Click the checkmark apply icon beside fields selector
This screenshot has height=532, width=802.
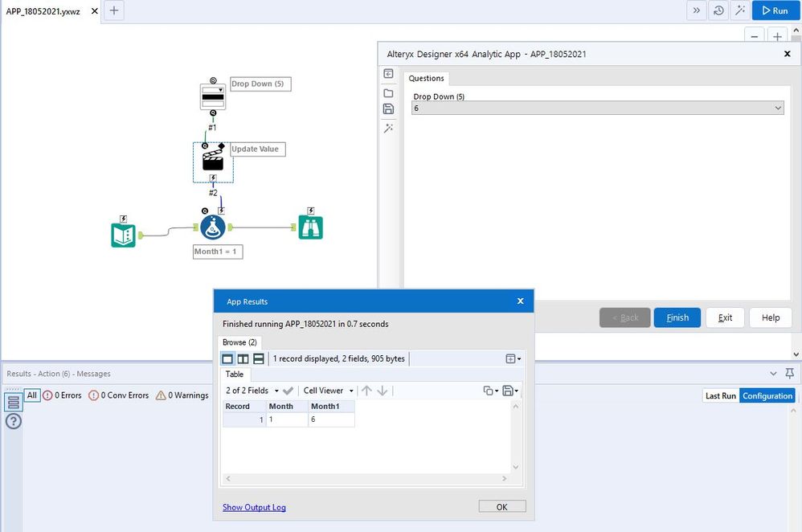pyautogui.click(x=288, y=391)
